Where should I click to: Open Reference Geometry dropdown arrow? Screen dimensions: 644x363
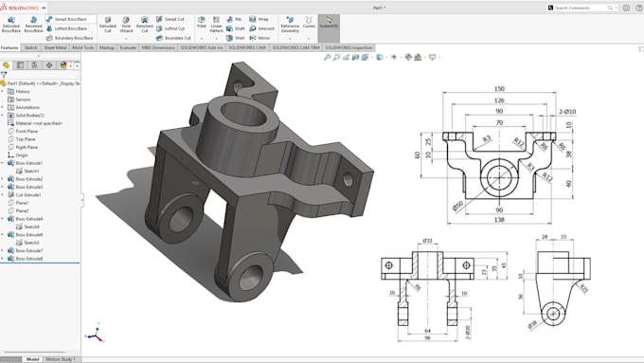pos(290,38)
